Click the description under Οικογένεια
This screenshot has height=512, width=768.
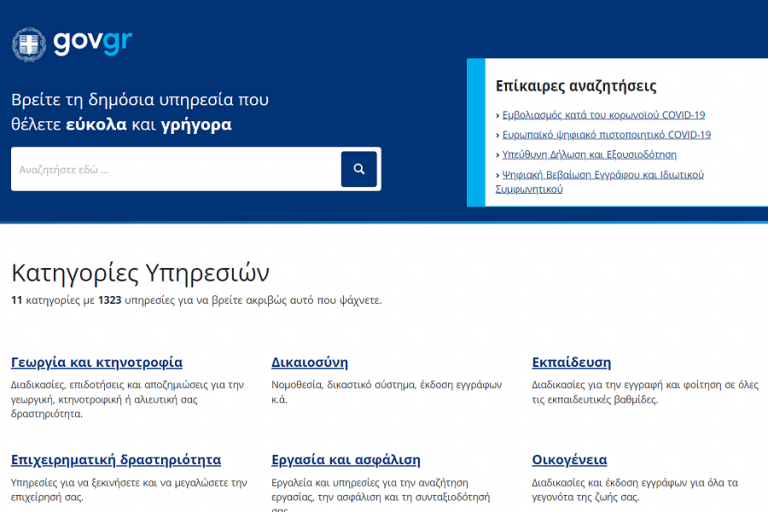point(635,490)
